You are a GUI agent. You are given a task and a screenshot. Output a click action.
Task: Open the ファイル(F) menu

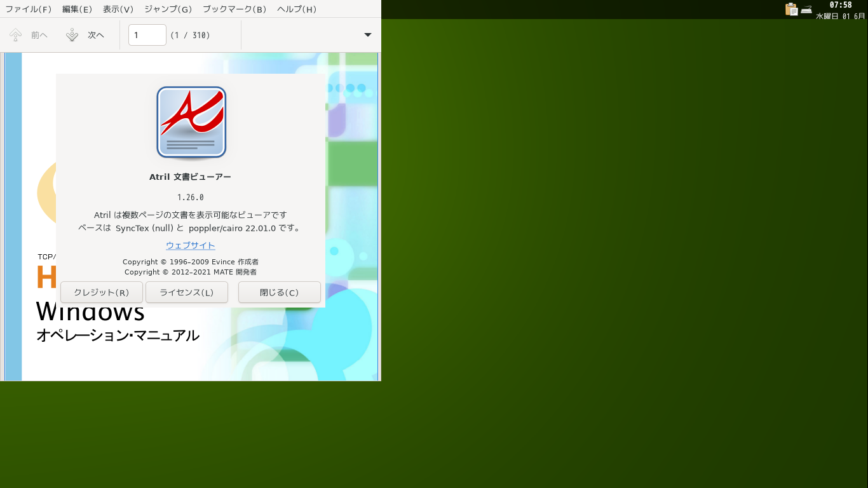pyautogui.click(x=29, y=10)
